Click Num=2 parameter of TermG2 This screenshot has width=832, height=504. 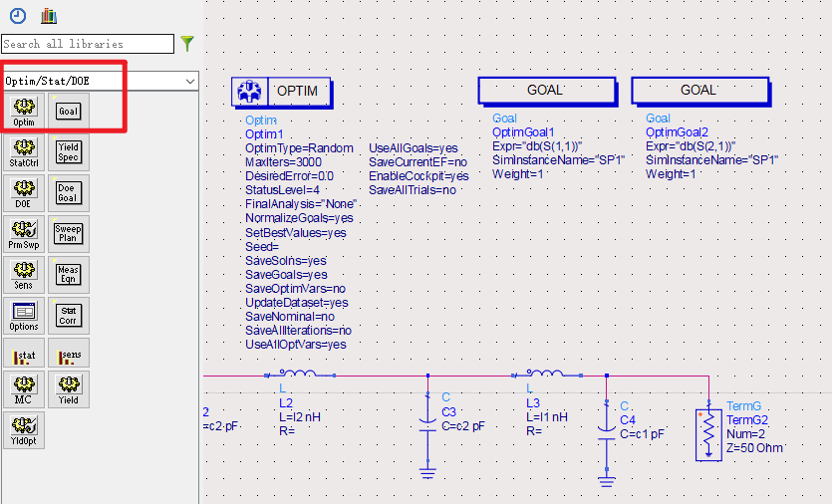click(746, 434)
